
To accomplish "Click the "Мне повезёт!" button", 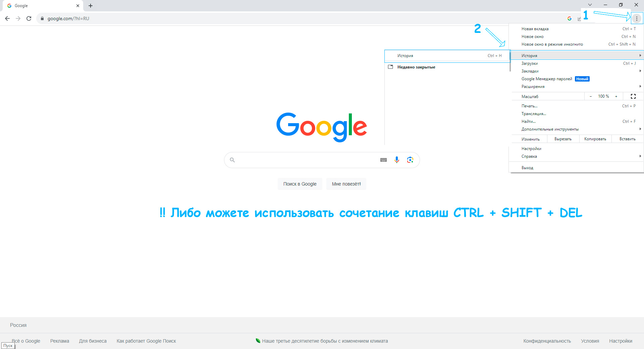I will (346, 184).
